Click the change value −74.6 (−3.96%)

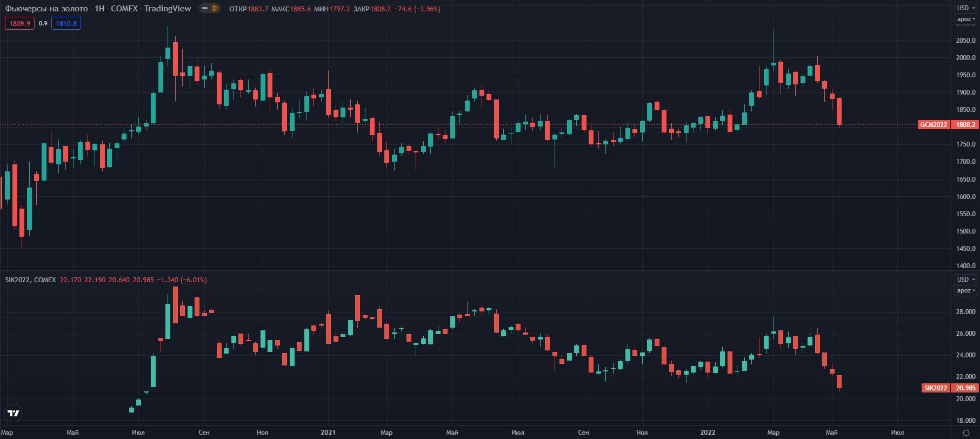point(417,9)
